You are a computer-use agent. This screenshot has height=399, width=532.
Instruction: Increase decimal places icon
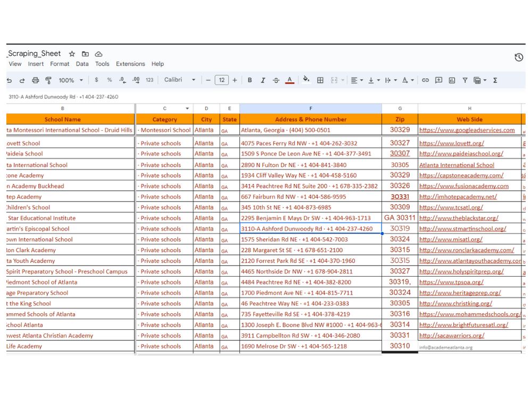pyautogui.click(x=136, y=80)
